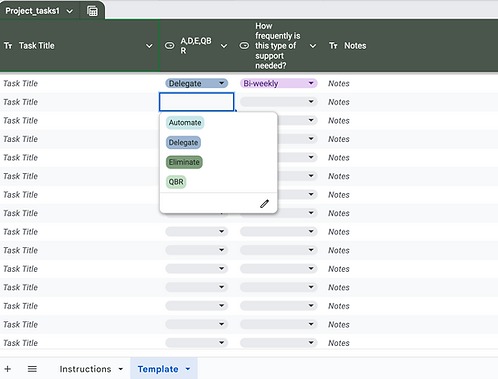Expand the A,D,E,QBR column header menu

pyautogui.click(x=224, y=46)
